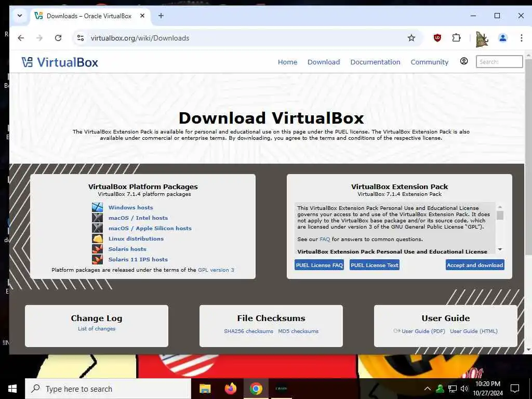Viewport: 532px width, 399px height.
Task: Open Documentation in site navigation
Action: [375, 62]
